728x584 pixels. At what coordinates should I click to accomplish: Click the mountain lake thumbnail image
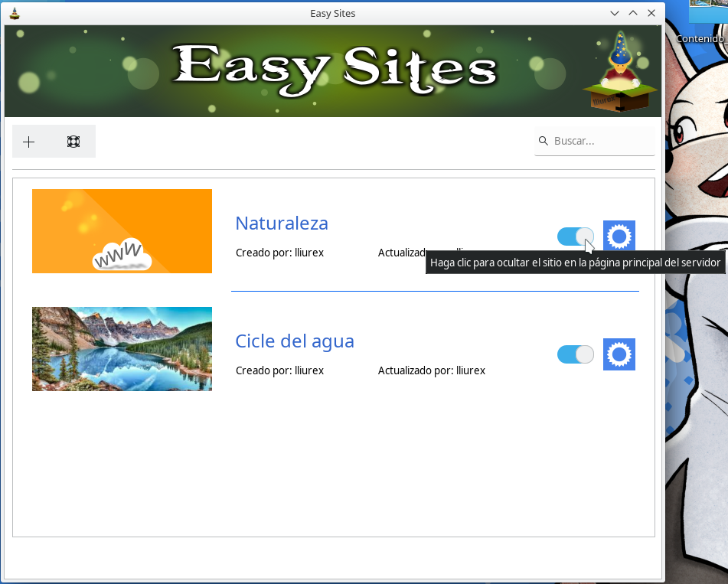(x=122, y=349)
